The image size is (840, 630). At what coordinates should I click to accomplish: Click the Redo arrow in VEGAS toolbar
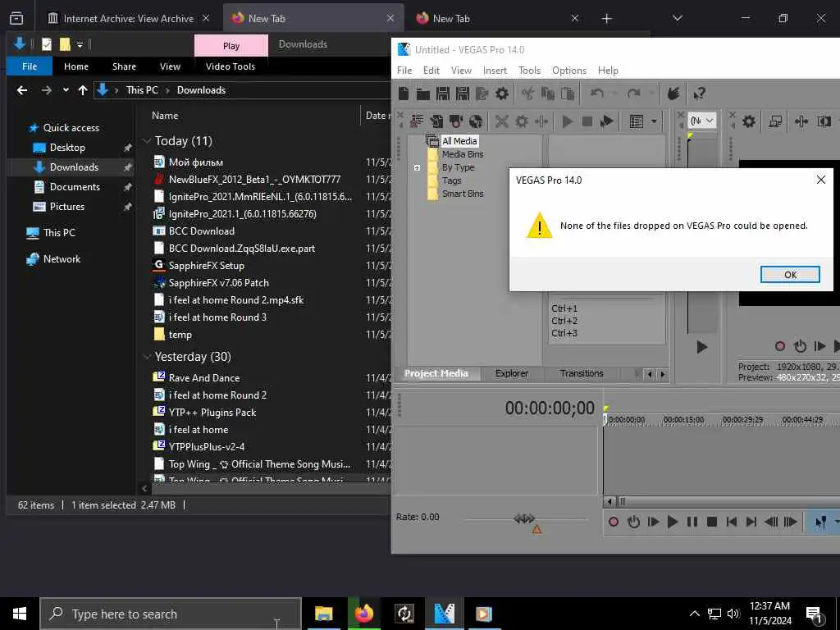[634, 94]
